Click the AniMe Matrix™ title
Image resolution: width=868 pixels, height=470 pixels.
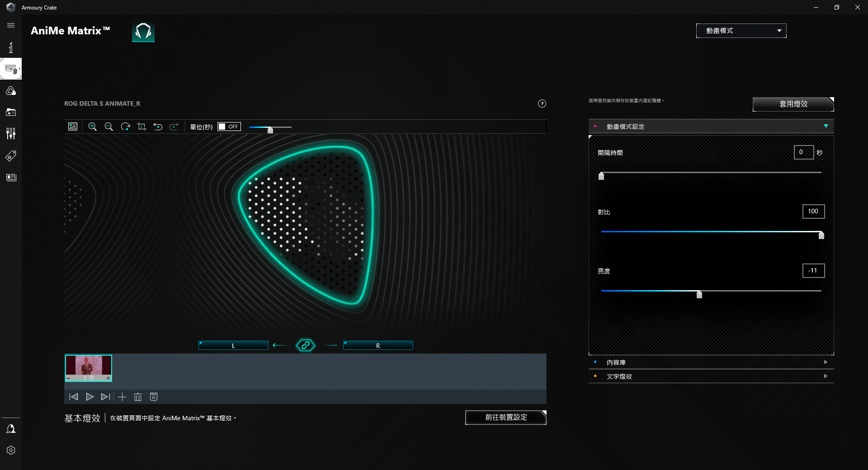pyautogui.click(x=71, y=31)
